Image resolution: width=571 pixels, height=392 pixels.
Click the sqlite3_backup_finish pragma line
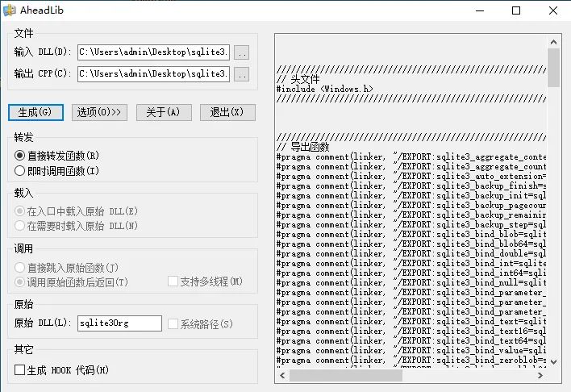411,186
